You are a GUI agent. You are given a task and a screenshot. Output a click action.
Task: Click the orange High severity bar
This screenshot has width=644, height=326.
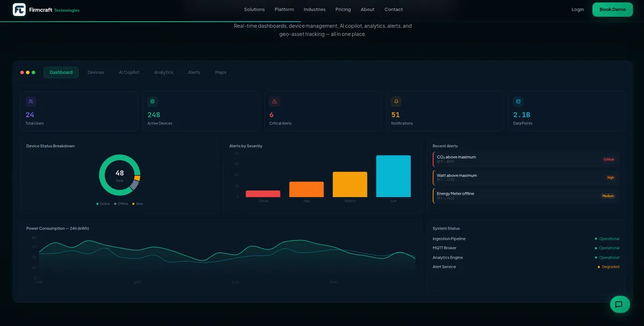[x=306, y=189]
